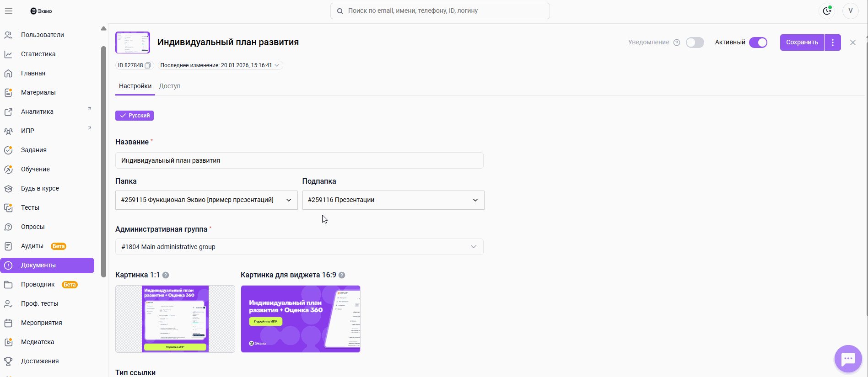
Task: Click the copy ID icon next to 827848
Action: [148, 65]
